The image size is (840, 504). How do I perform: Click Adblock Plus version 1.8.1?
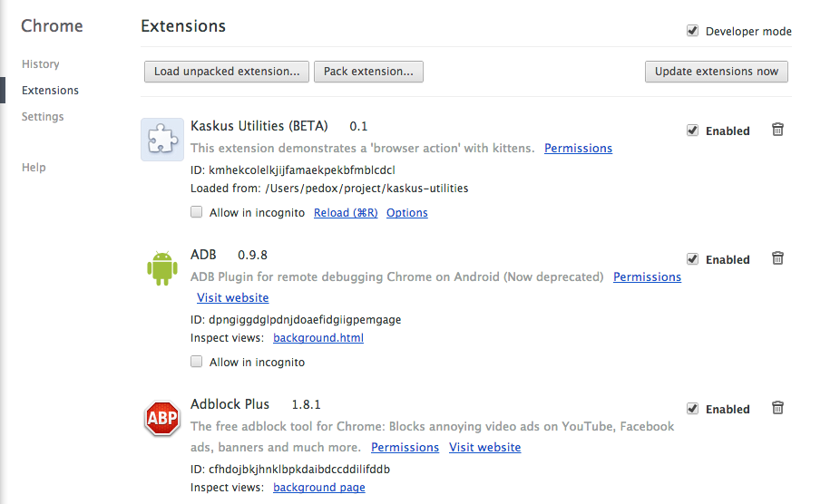point(306,405)
